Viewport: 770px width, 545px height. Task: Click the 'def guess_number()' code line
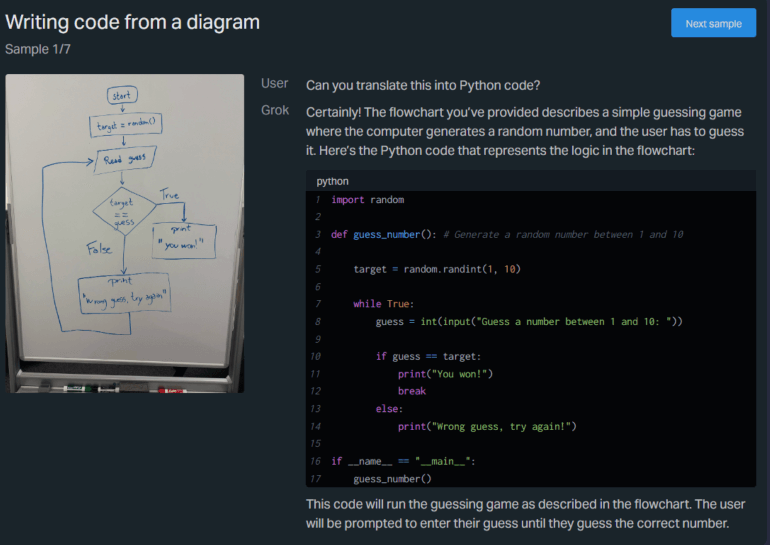click(383, 235)
